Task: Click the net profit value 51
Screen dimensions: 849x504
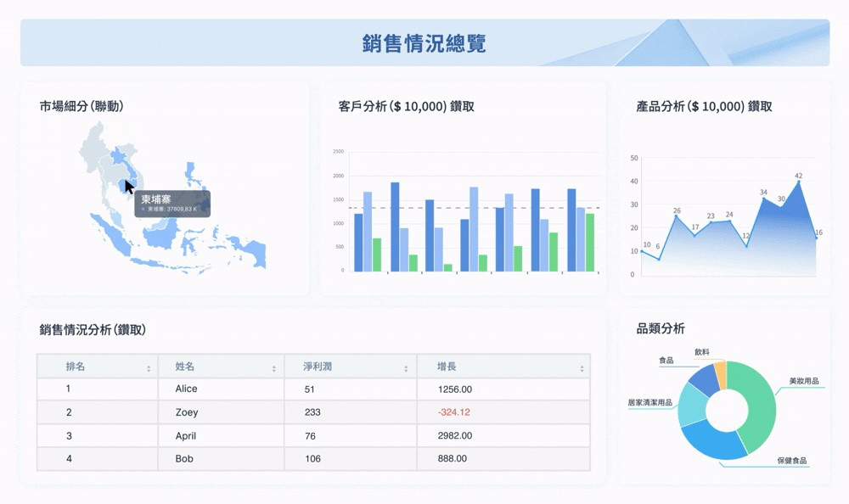Action: pos(310,389)
